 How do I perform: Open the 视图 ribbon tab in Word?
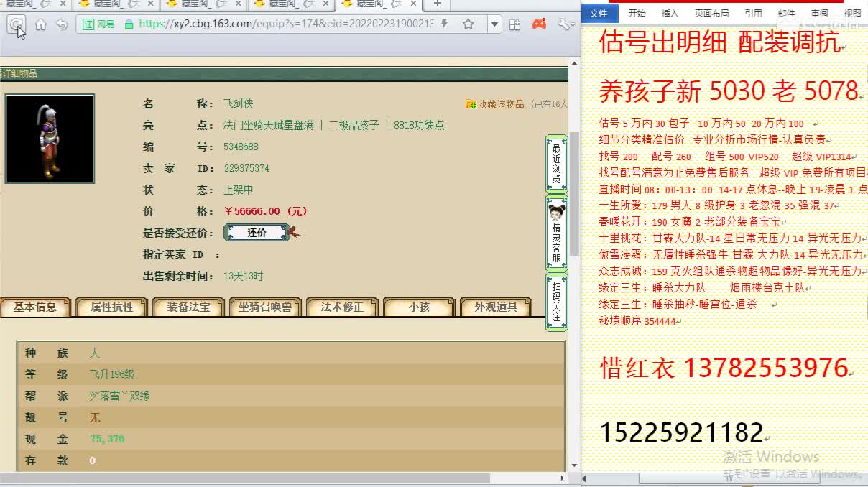click(x=852, y=13)
